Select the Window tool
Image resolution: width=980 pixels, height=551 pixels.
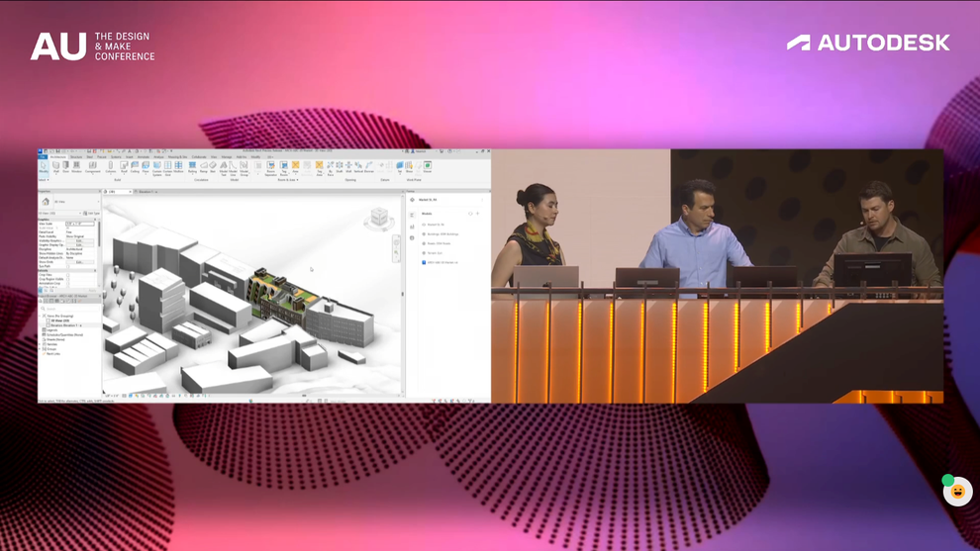tap(76, 167)
